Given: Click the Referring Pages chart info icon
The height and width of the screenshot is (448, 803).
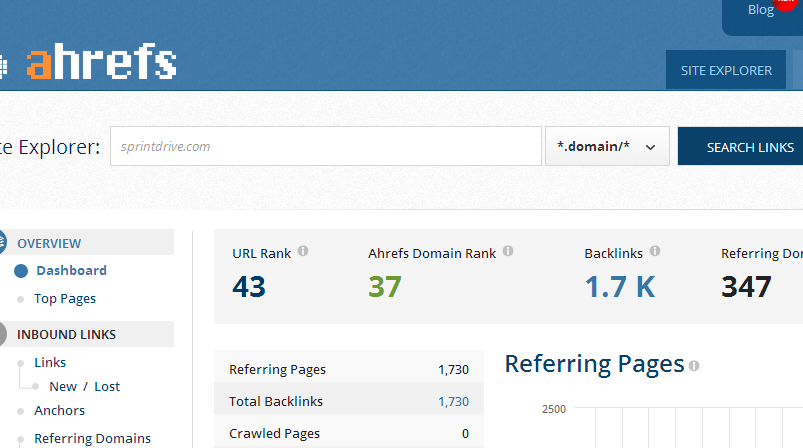Looking at the screenshot, I should tap(694, 366).
